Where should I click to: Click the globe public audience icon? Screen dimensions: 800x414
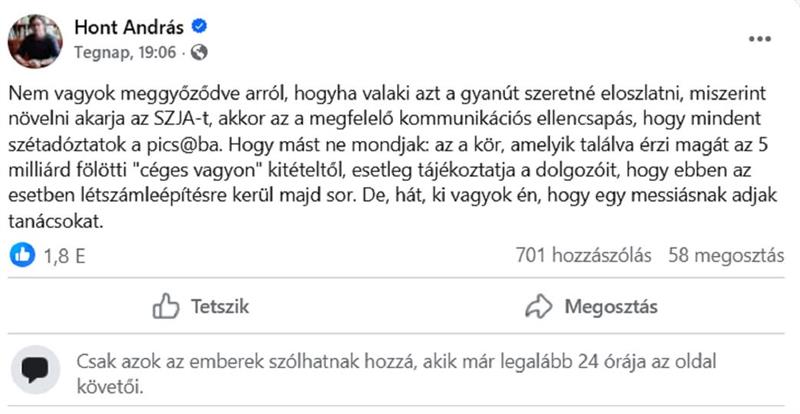click(x=199, y=50)
